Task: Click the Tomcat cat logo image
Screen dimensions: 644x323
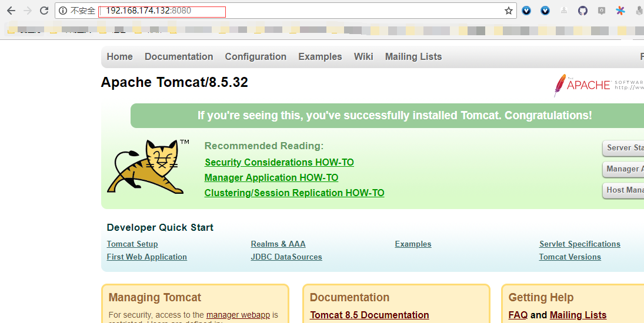Action: click(148, 166)
